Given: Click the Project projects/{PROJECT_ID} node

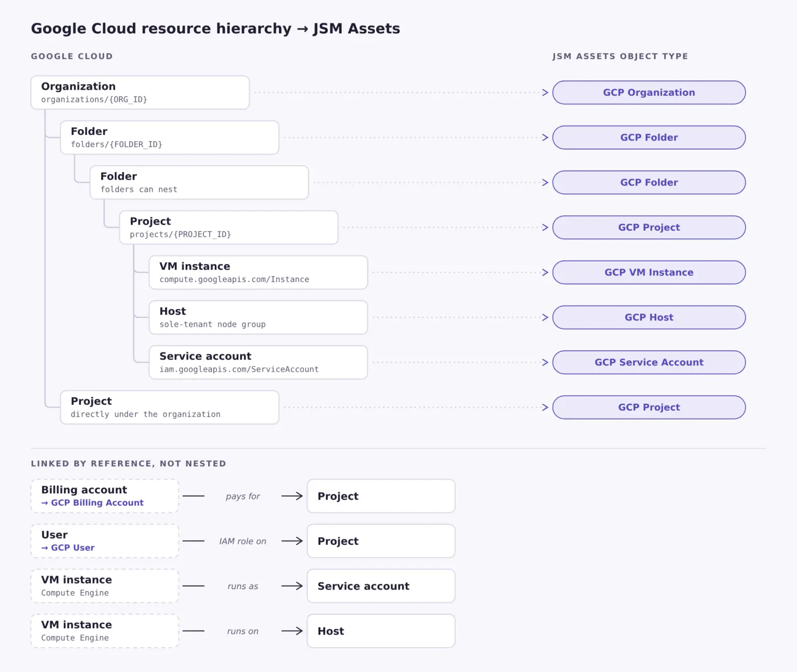Looking at the screenshot, I should pos(229,227).
